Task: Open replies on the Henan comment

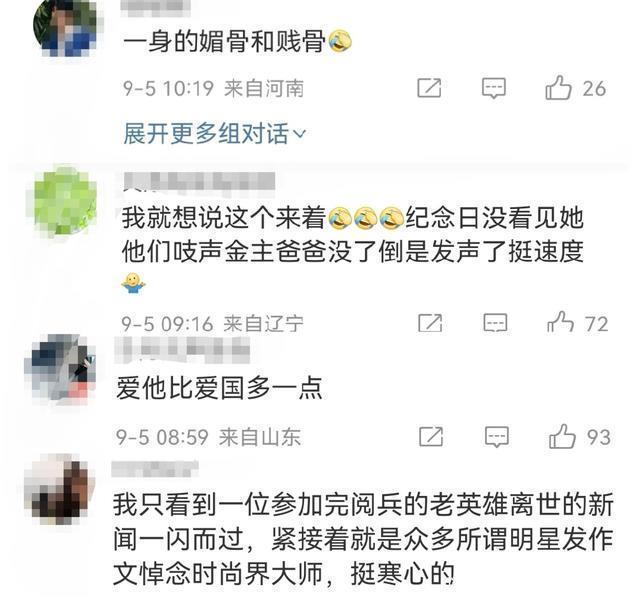Action: [493, 88]
